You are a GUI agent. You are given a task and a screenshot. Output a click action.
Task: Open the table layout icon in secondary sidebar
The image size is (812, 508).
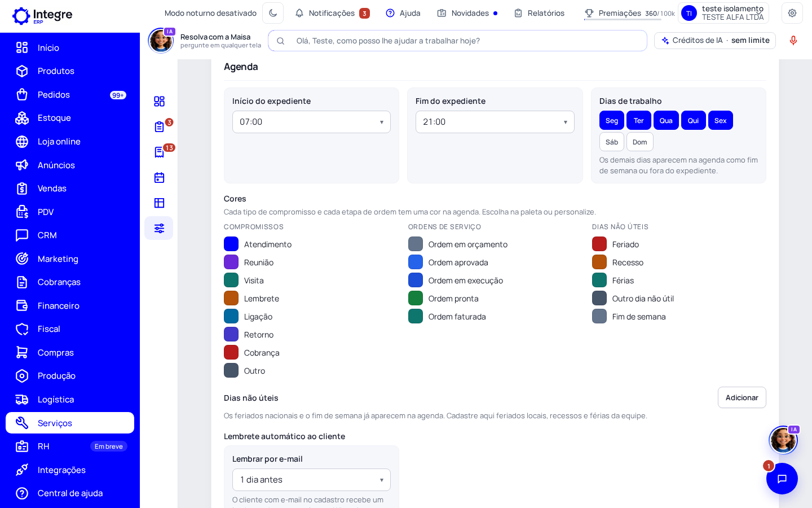(159, 203)
